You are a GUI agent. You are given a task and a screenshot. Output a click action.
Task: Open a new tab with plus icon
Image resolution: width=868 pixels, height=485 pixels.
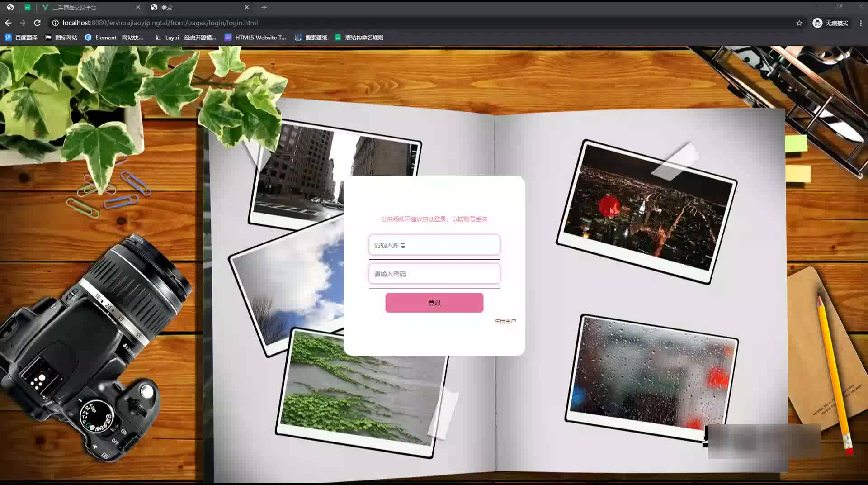[x=264, y=7]
